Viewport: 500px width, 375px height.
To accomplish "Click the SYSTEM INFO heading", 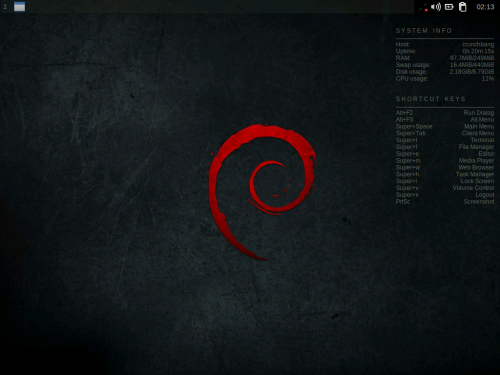I will (x=424, y=31).
